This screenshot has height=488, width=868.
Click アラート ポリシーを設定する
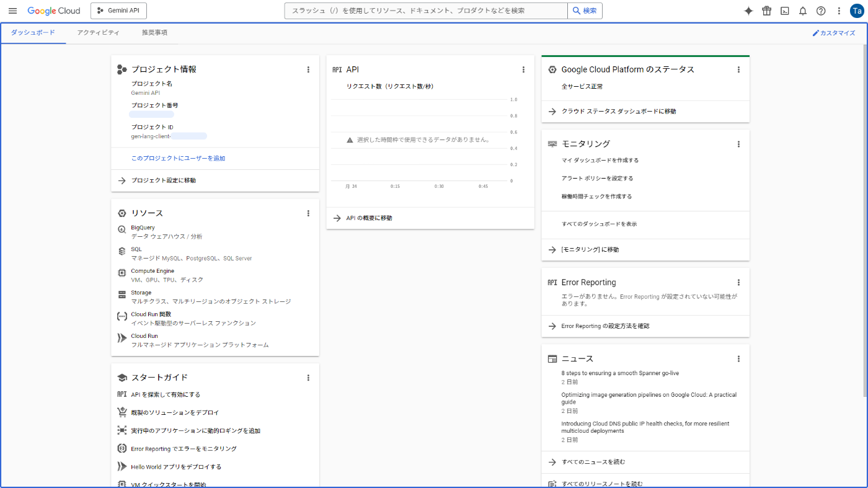(597, 179)
